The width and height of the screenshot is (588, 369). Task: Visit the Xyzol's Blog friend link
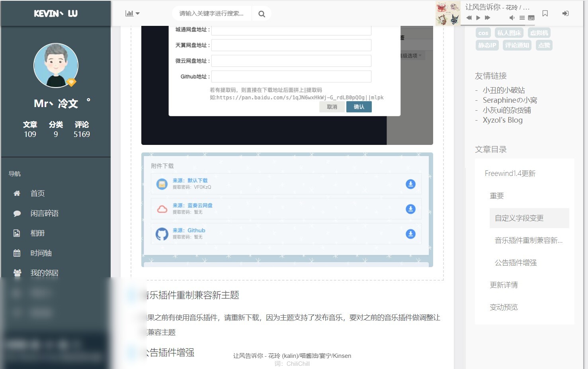502,120
